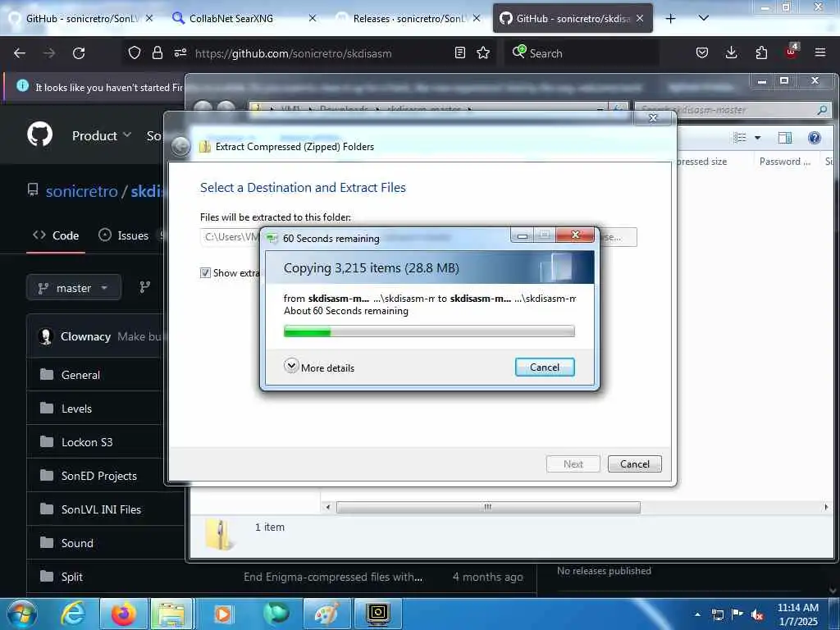
Task: Open the GitHub Product menu
Action: 101,135
